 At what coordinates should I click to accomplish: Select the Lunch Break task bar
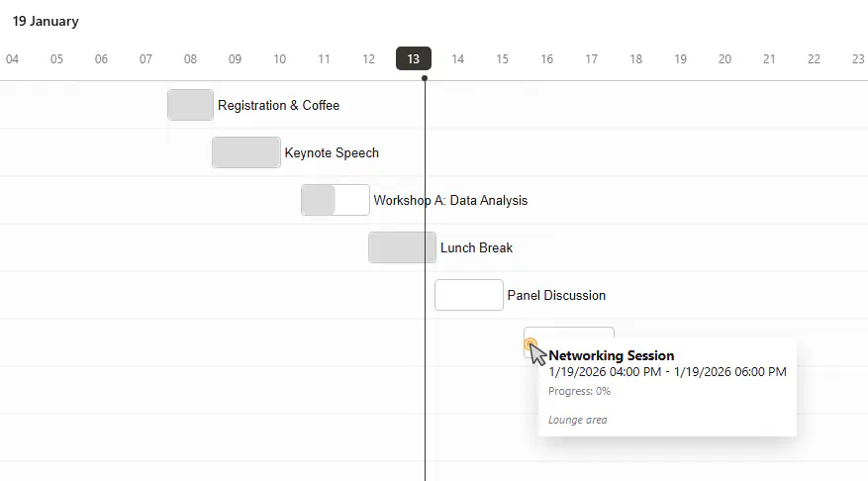tap(402, 247)
